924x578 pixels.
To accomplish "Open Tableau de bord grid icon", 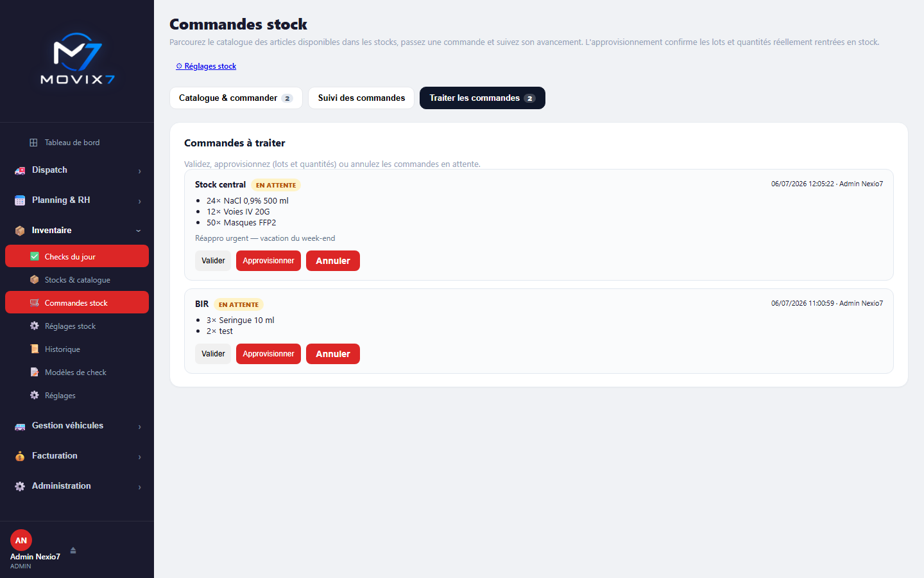I will (x=33, y=143).
